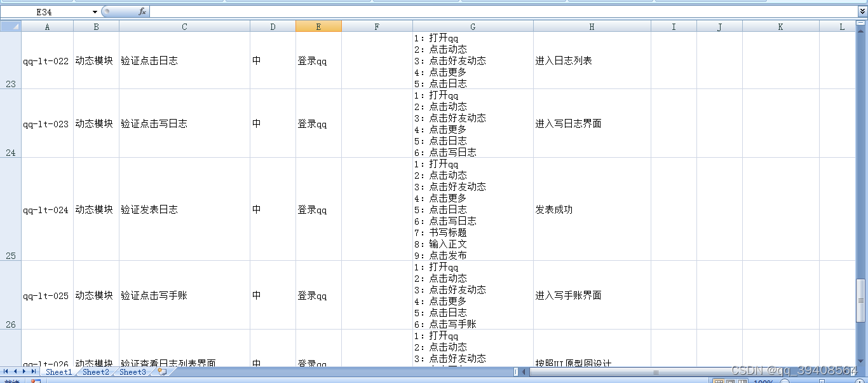Select column A header
This screenshot has height=383, width=868.
[x=47, y=27]
